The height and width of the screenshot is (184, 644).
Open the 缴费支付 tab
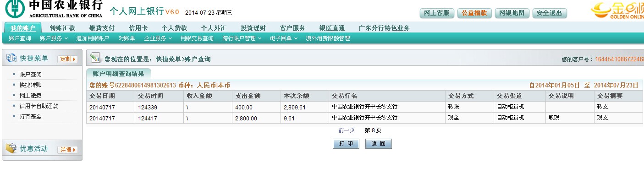point(102,28)
